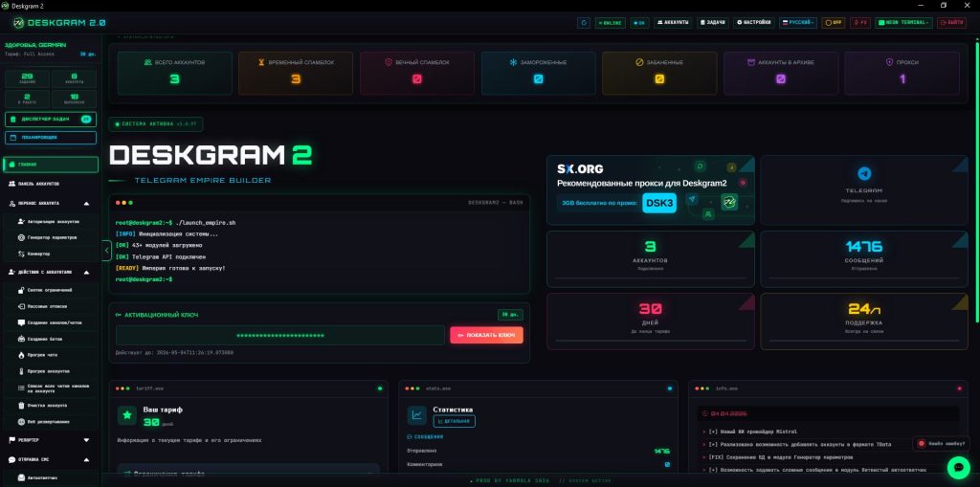Click the list icon for Список всех чатов/каналов
Viewport: 980px width, 487px height.
pos(22,387)
